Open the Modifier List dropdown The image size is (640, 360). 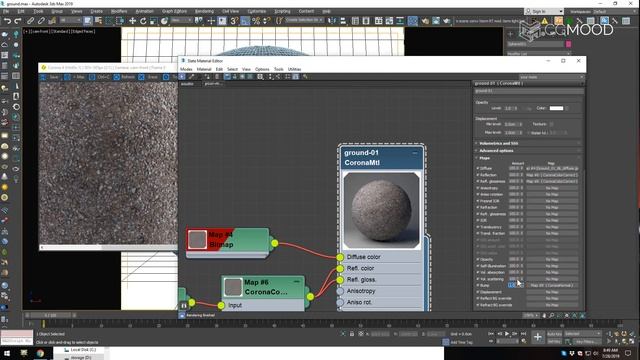pos(538,53)
